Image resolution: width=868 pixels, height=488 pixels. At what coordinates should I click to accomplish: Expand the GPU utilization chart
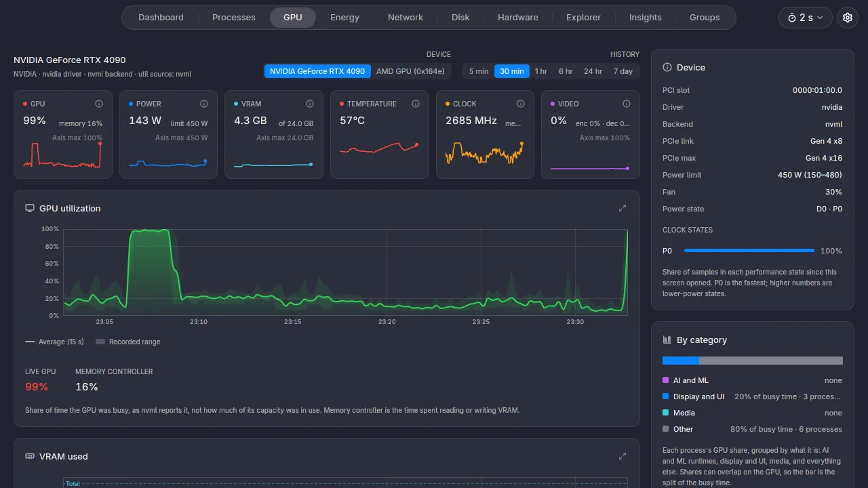[623, 208]
